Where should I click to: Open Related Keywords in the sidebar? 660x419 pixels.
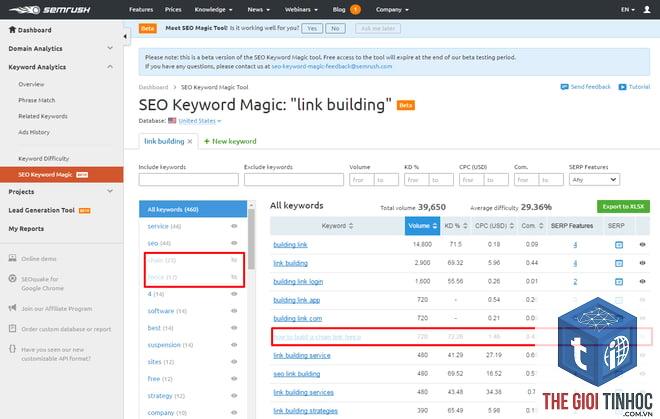tap(43, 116)
